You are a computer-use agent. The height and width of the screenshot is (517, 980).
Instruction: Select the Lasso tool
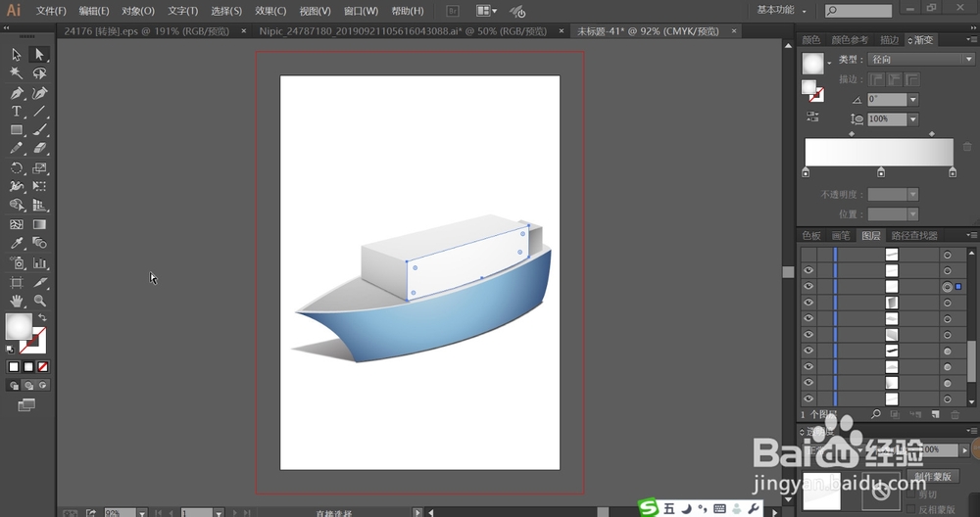pos(39,73)
